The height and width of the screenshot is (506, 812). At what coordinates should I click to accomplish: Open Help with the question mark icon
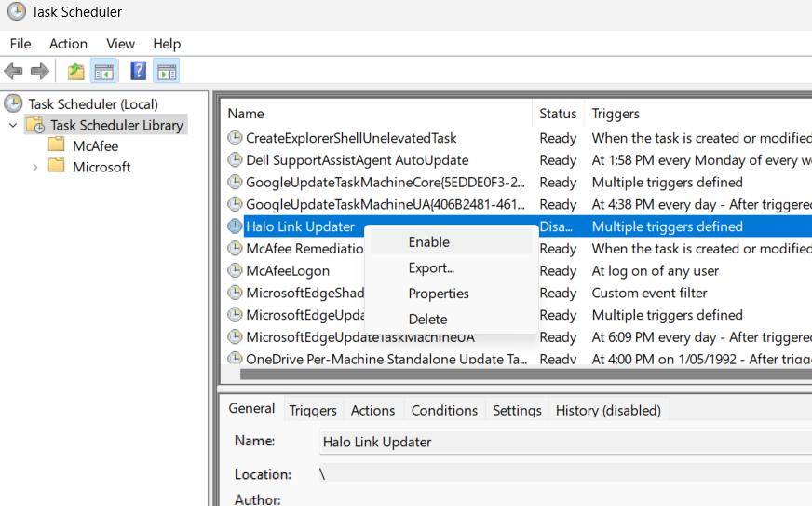click(138, 71)
